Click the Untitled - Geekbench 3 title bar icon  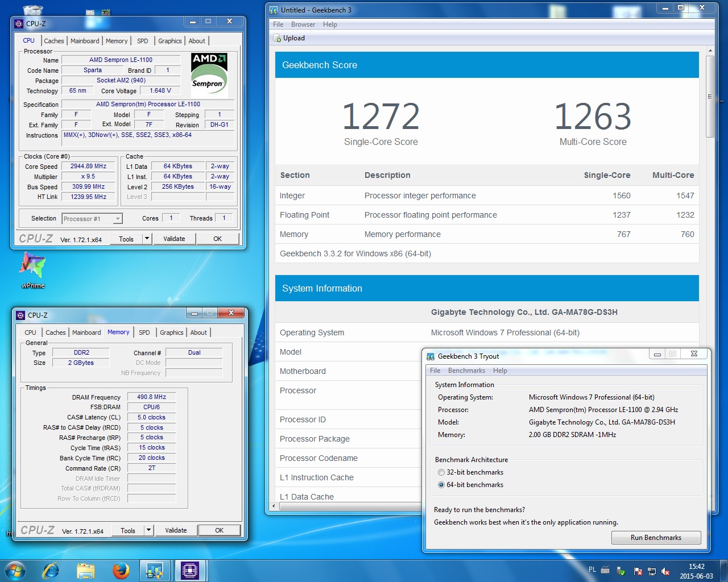click(274, 10)
